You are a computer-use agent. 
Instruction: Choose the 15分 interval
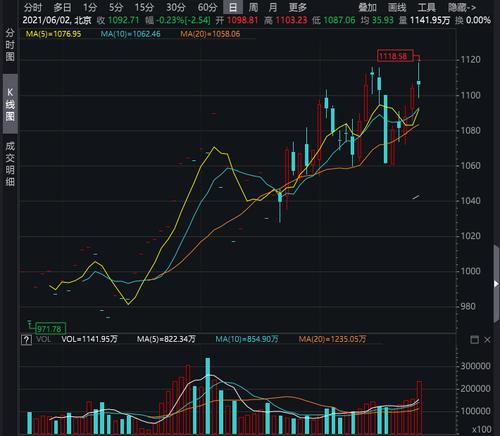144,7
